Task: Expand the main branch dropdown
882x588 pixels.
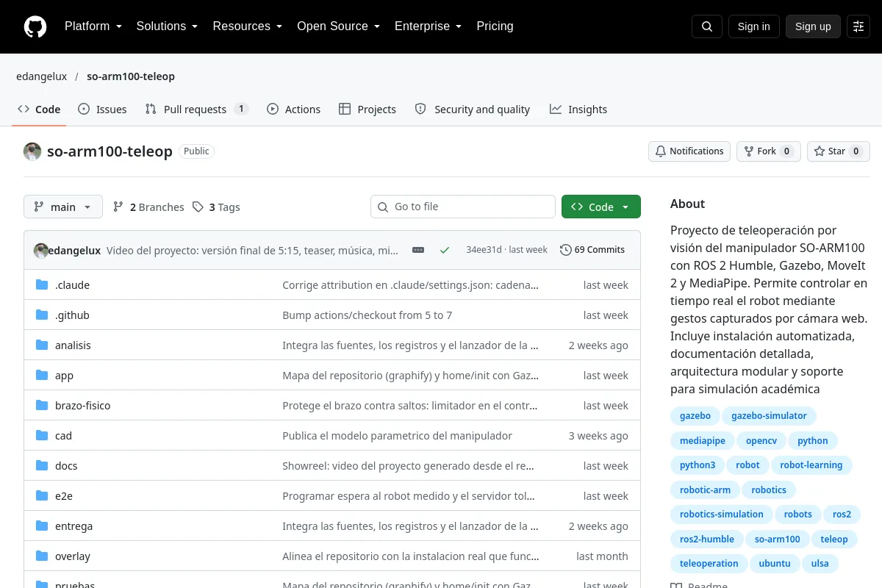Action: (x=63, y=207)
